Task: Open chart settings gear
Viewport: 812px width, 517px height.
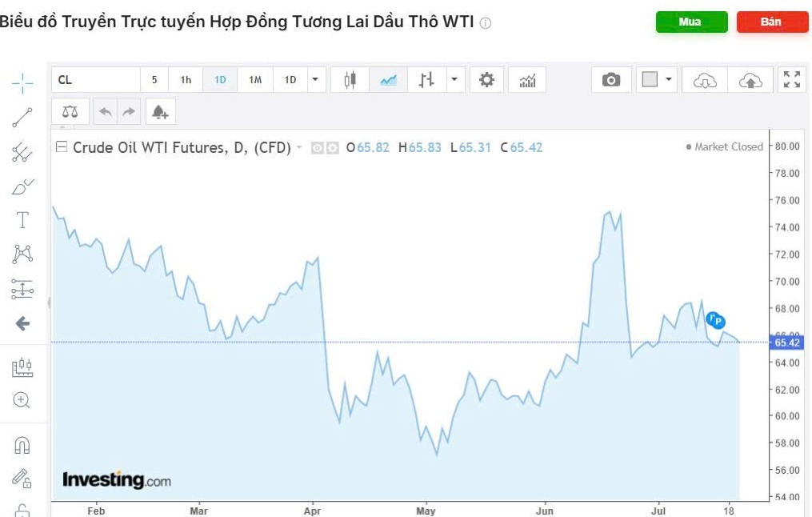Action: 486,80
